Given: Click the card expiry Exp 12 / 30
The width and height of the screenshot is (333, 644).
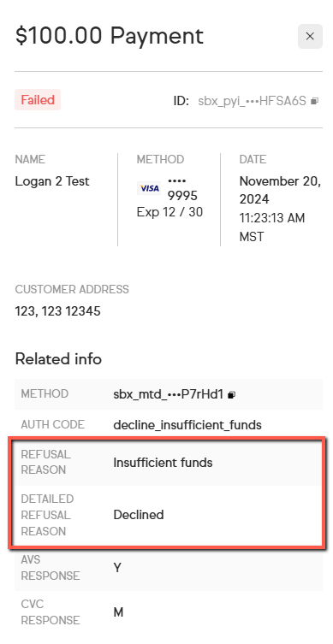Looking at the screenshot, I should 169,212.
